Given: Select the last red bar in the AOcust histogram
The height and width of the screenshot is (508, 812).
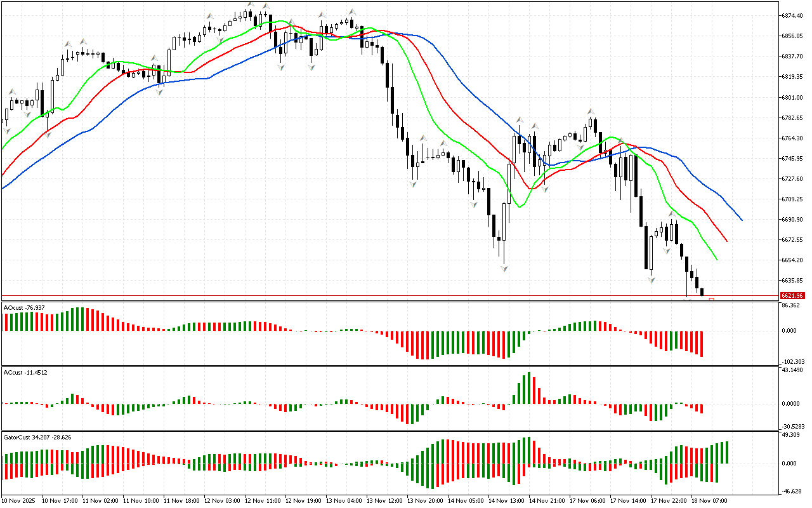Looking at the screenshot, I should coord(702,343).
